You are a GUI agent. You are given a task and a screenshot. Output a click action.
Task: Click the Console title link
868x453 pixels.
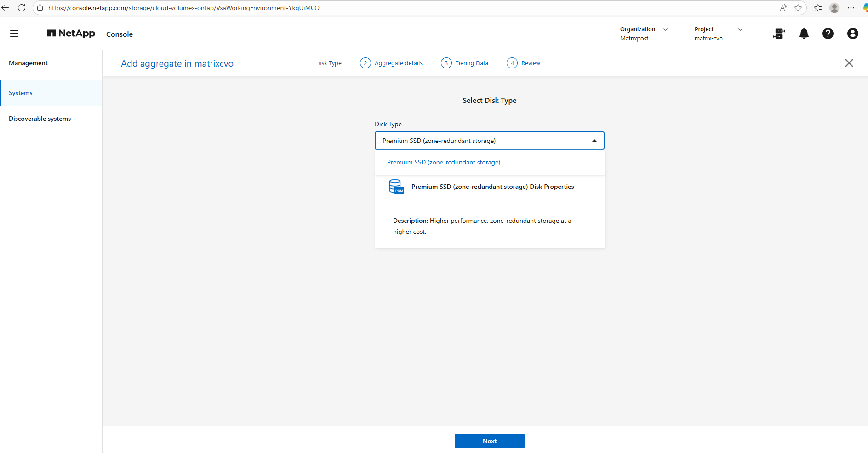120,34
